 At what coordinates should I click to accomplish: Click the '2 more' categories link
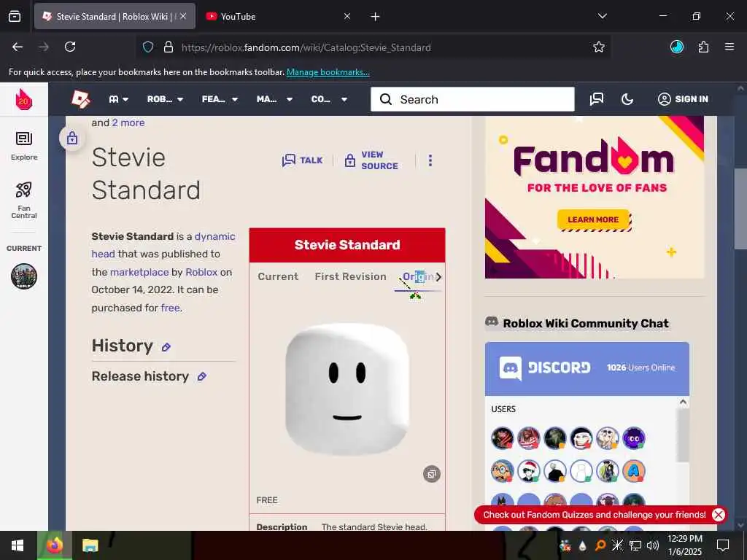point(128,122)
